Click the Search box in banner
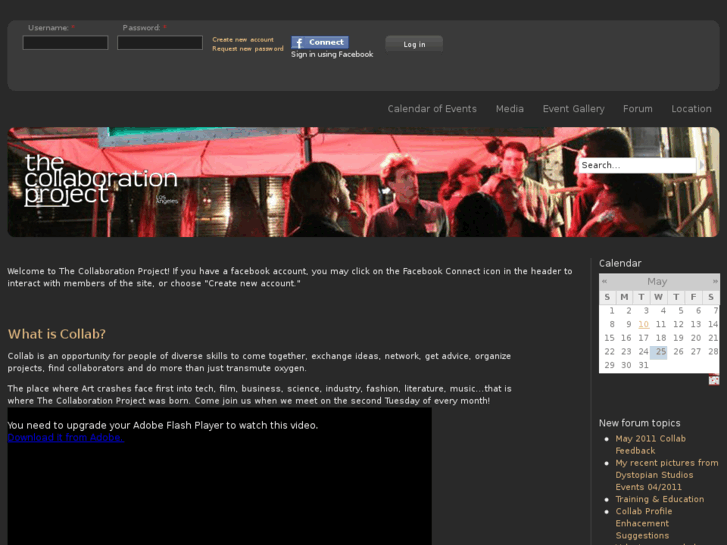Screen dimensions: 727x545 (x=637, y=165)
